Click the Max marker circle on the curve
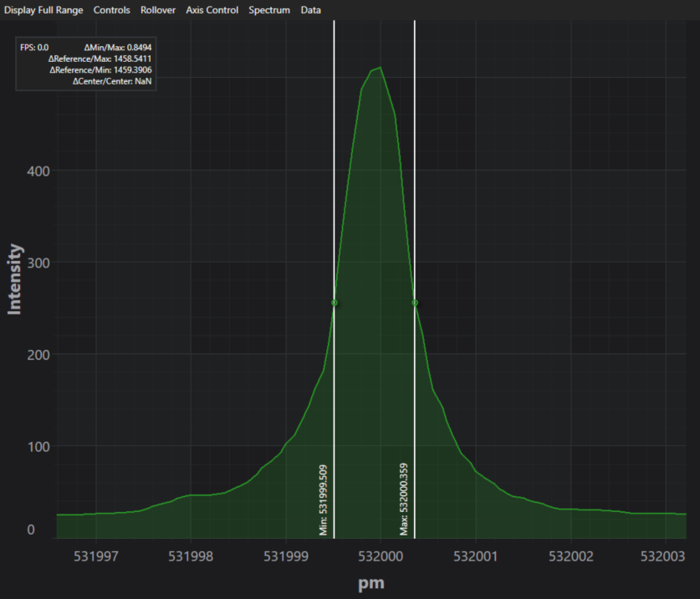This screenshot has width=700, height=599. [415, 303]
